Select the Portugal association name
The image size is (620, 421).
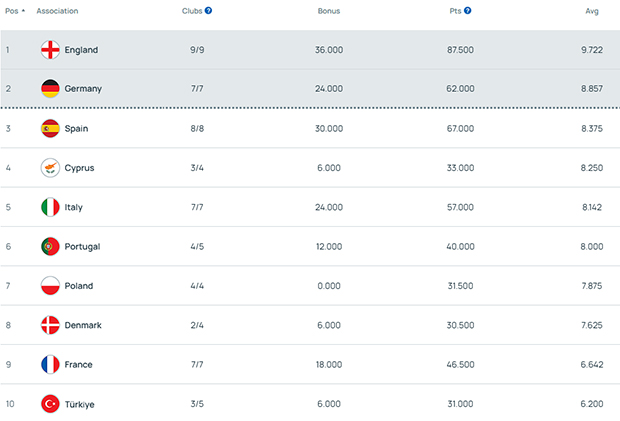pyautogui.click(x=82, y=246)
